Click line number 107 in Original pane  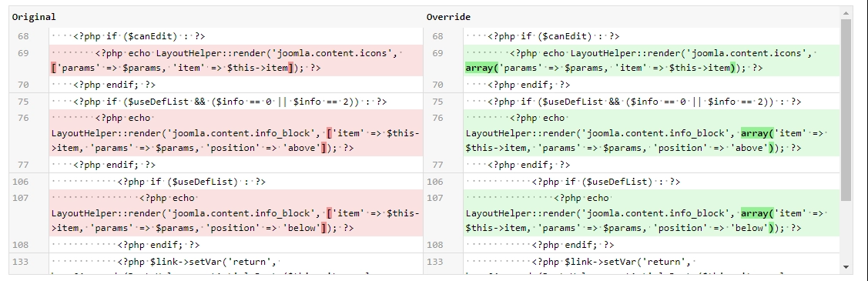20,198
